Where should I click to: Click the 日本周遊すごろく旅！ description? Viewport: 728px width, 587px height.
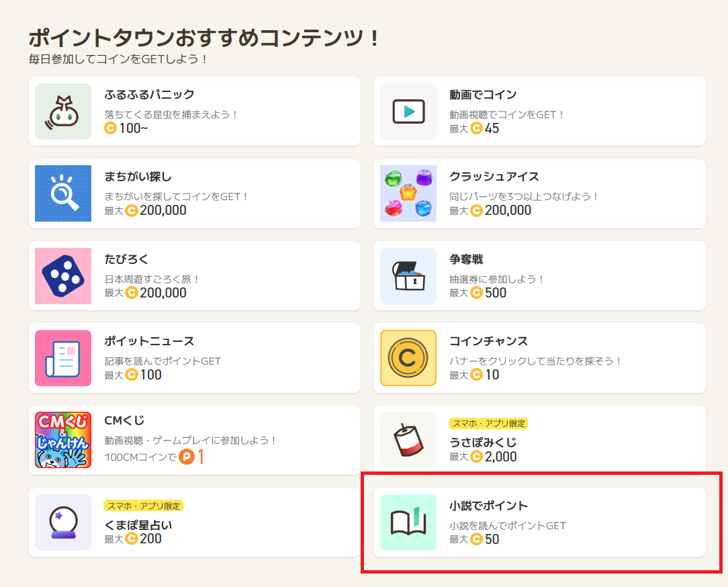point(152,279)
